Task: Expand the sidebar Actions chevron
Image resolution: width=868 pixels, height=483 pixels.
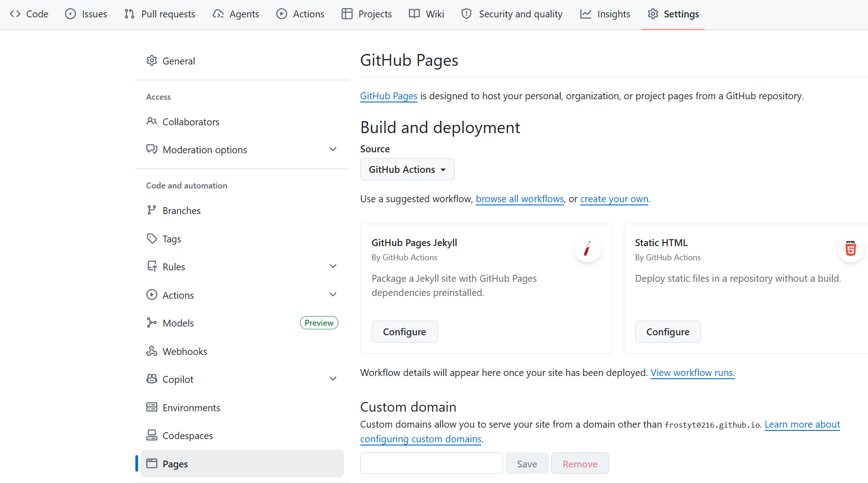Action: pos(333,295)
